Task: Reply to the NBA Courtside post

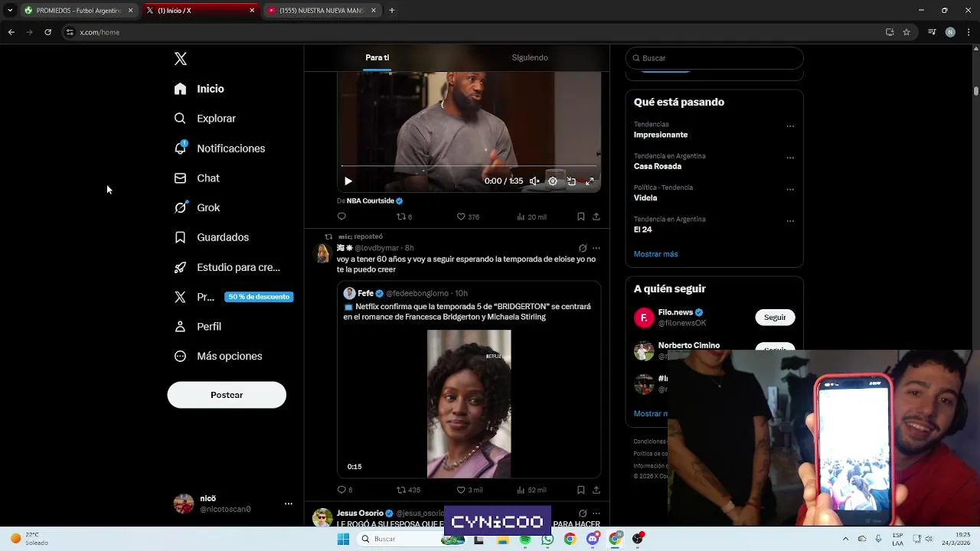Action: coord(341,217)
